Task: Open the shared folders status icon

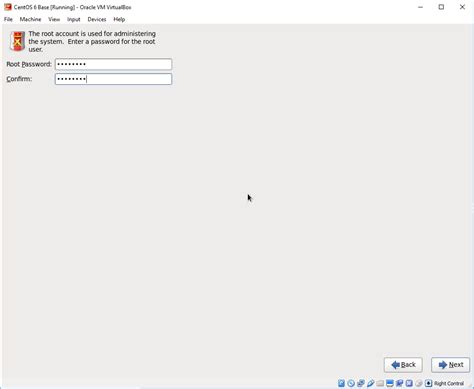Action: pyautogui.click(x=380, y=383)
